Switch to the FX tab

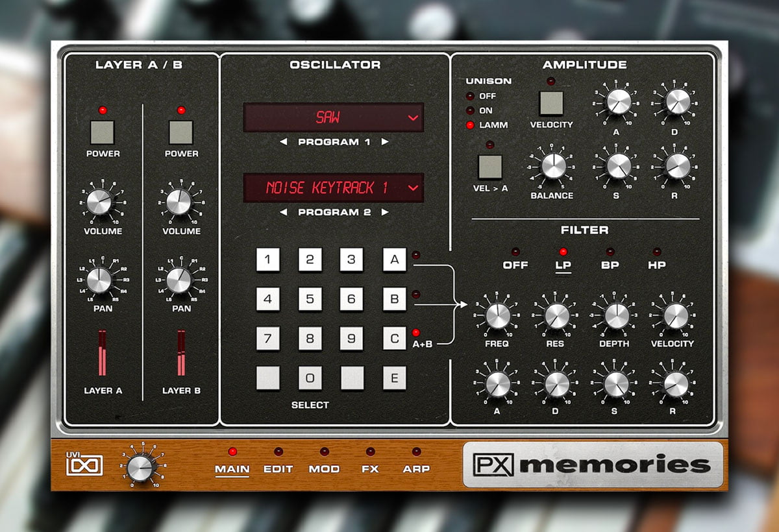point(370,468)
